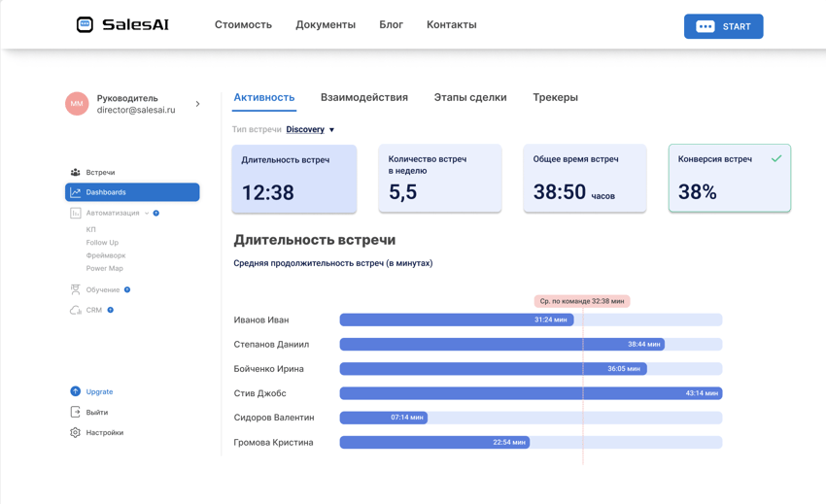Click the Upgrade arrow icon

(x=75, y=391)
